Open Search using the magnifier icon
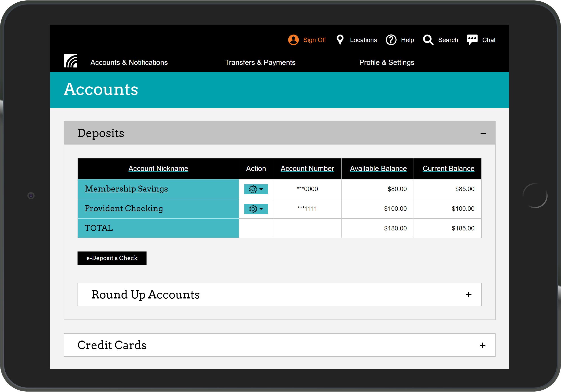 (x=428, y=40)
